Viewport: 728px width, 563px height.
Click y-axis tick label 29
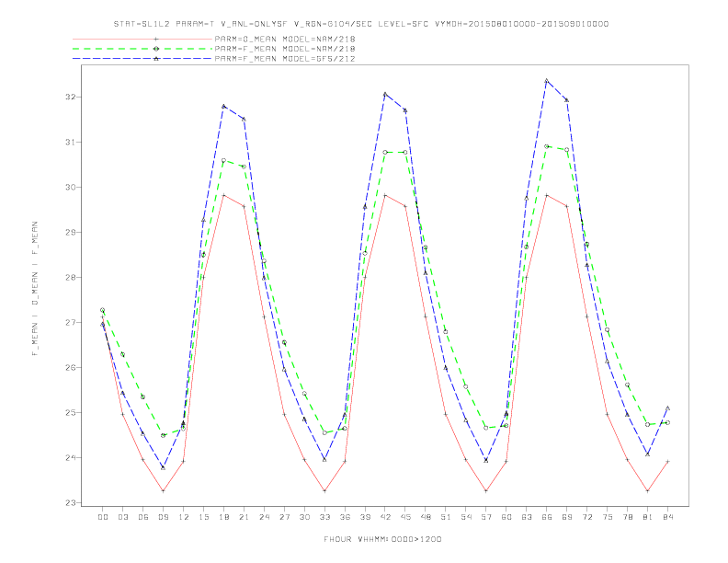[71, 232]
